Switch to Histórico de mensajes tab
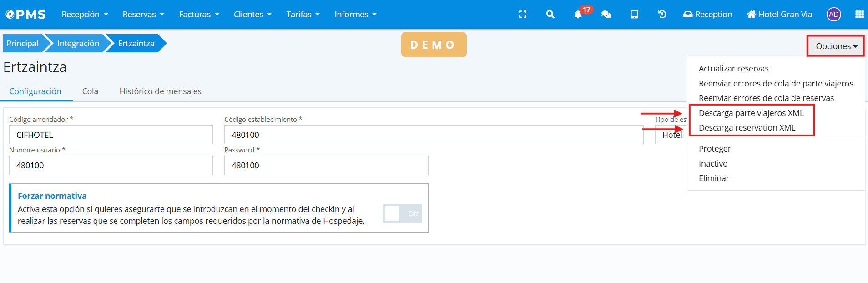 pyautogui.click(x=160, y=91)
